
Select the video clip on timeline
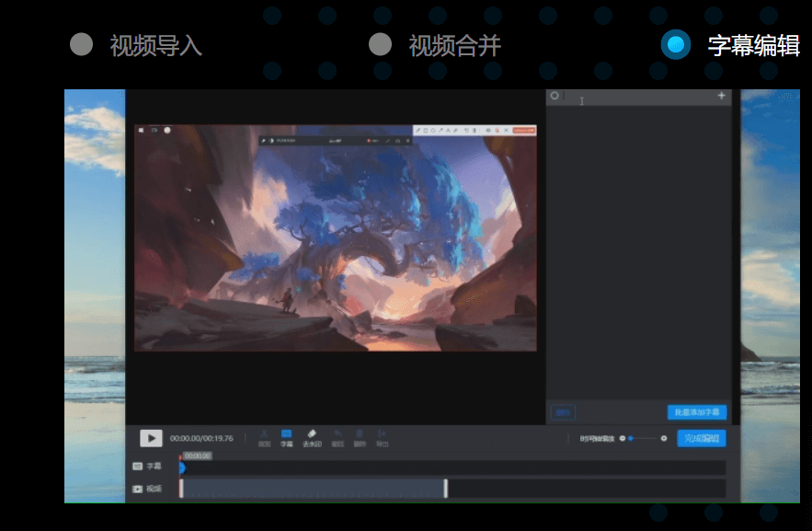pyautogui.click(x=314, y=489)
